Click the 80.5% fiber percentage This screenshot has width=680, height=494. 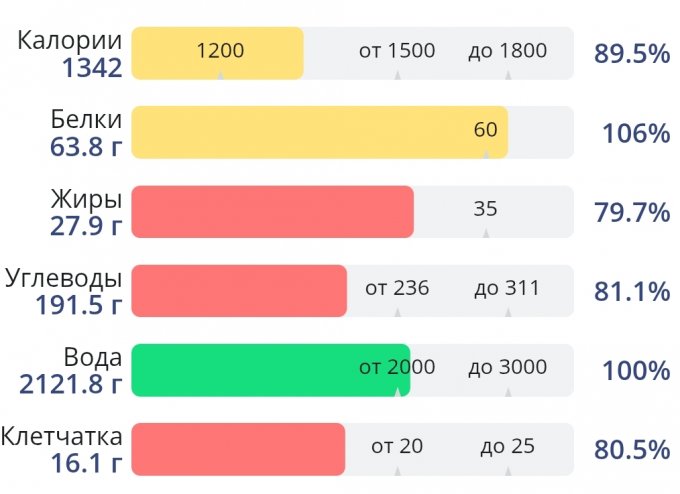tap(631, 449)
